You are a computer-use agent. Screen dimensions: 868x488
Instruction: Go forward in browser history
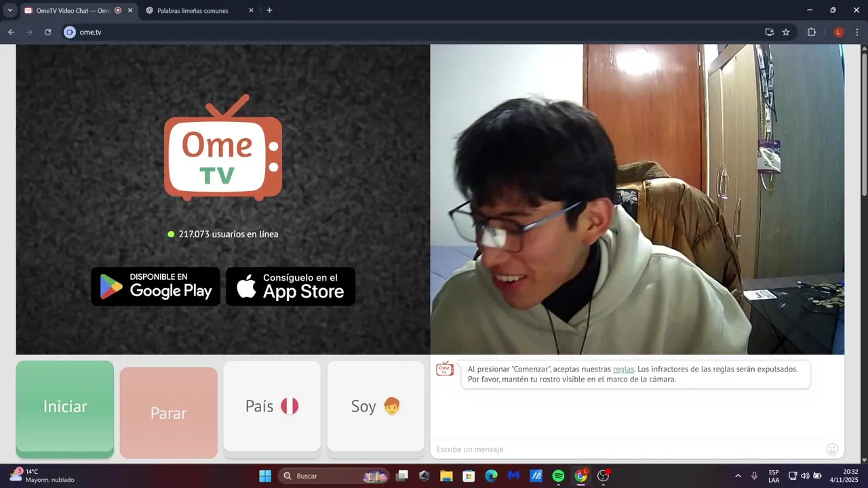pos(29,32)
